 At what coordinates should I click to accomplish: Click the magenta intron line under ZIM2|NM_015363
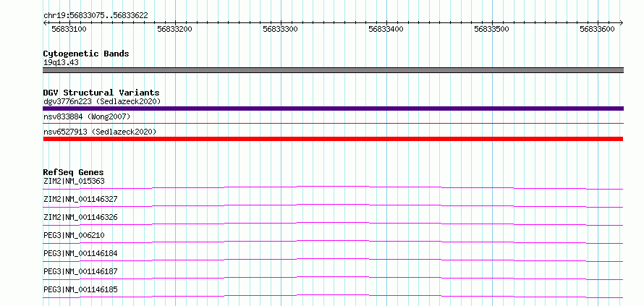point(333,187)
